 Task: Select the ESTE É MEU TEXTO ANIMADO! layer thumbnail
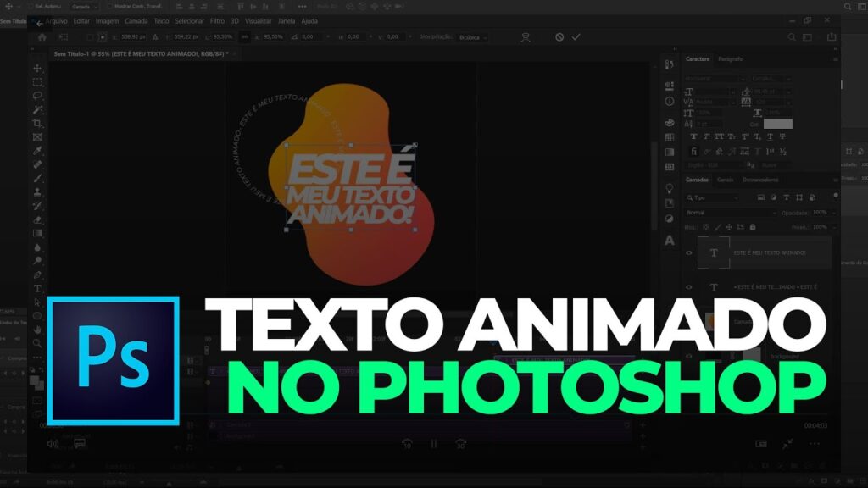pyautogui.click(x=714, y=252)
